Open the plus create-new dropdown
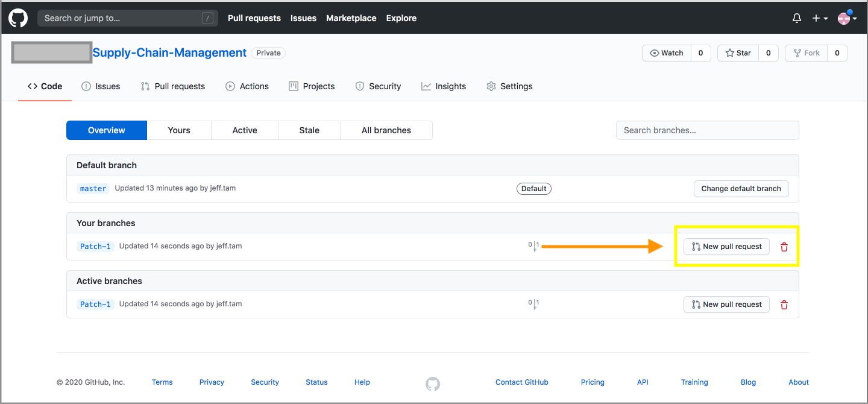868x404 pixels. click(820, 18)
